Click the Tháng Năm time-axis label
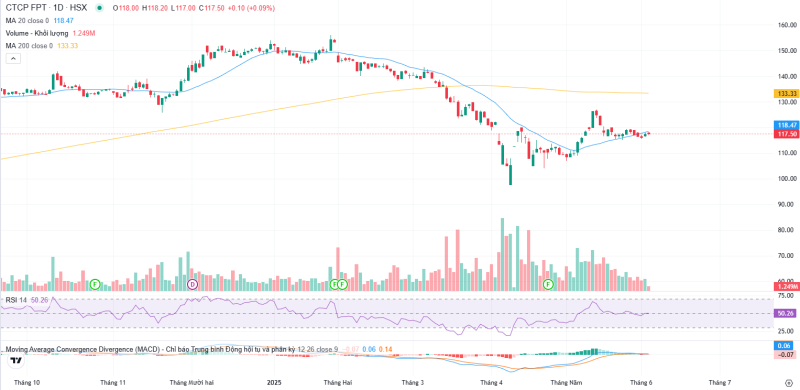This screenshot has width=800, height=390. 566,382
